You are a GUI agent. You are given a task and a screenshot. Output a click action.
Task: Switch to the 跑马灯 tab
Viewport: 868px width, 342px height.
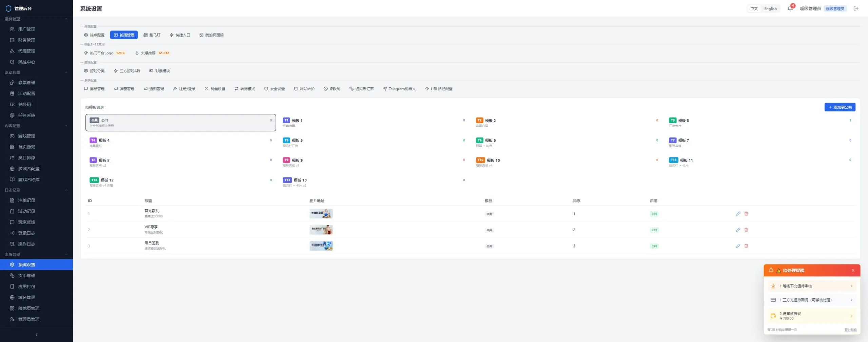152,35
